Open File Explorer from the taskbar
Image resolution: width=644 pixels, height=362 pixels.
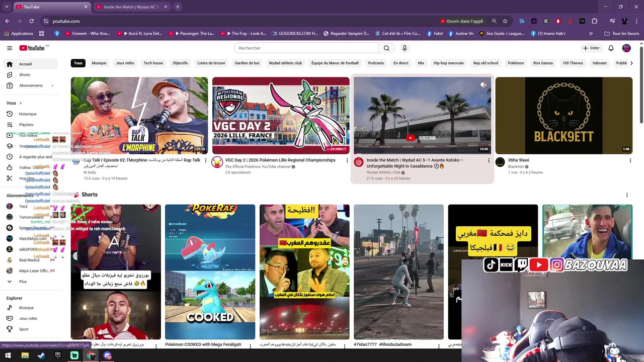[x=25, y=355]
